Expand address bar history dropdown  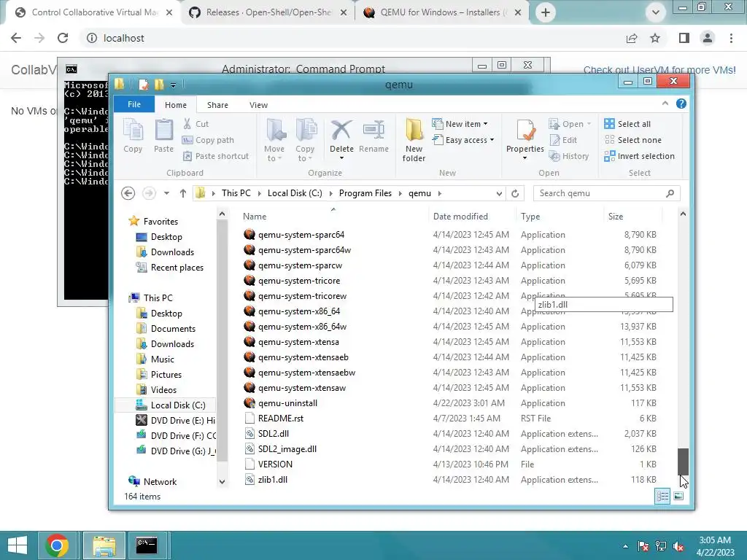pyautogui.click(x=499, y=193)
